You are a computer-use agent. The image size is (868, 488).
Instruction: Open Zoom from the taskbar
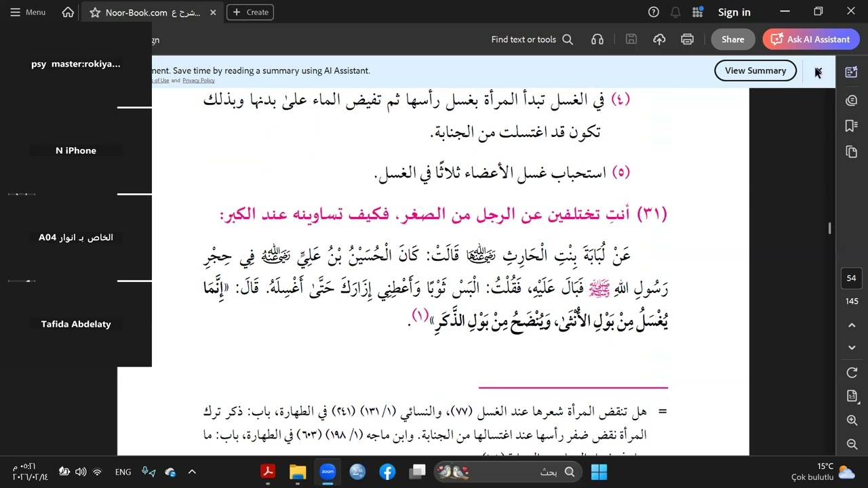[328, 472]
